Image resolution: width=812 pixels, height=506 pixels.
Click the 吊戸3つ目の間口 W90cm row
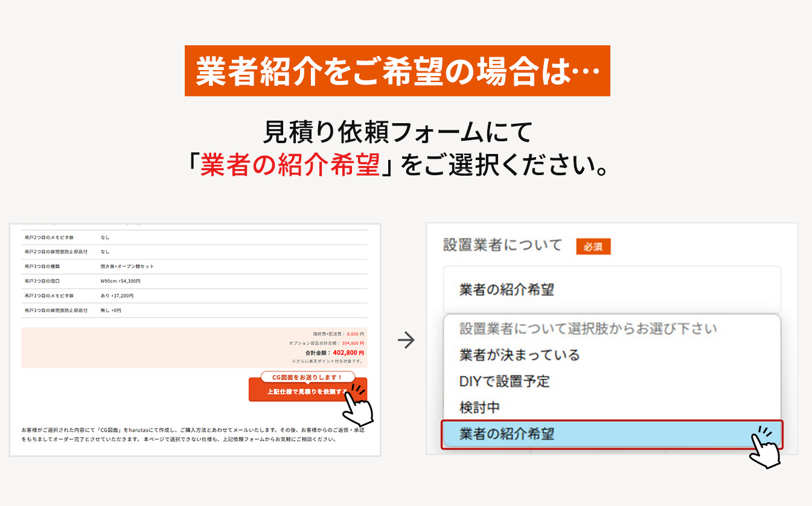point(194,281)
